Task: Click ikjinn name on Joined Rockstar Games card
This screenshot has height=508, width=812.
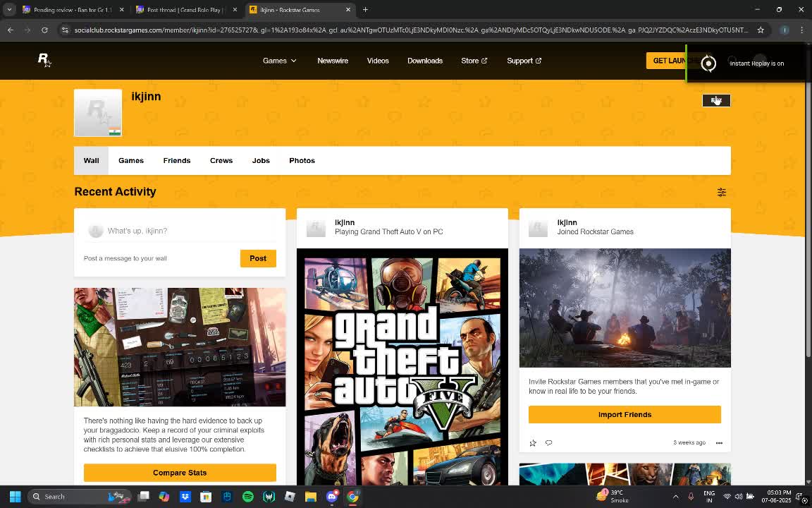Action: 567,222
